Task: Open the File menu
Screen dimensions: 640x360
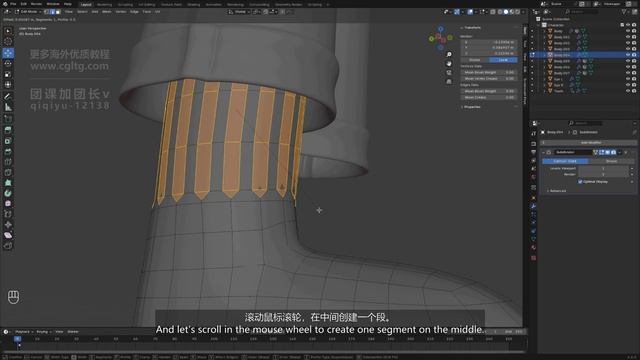Action: coord(13,4)
